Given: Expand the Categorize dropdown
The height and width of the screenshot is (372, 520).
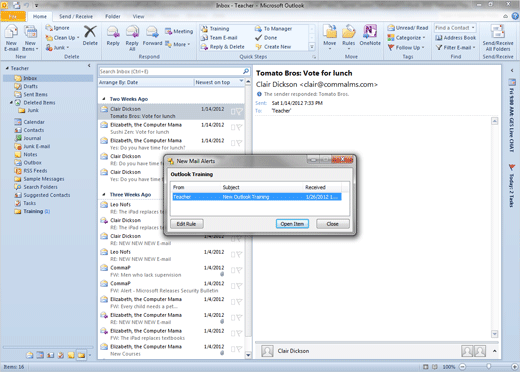Looking at the screenshot, I should (406, 38).
